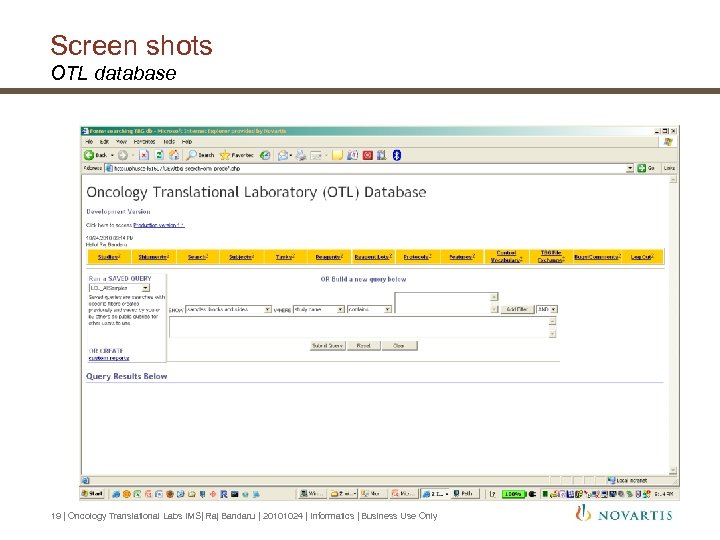Open the Help menu
The height and width of the screenshot is (540, 720).
click(187, 142)
